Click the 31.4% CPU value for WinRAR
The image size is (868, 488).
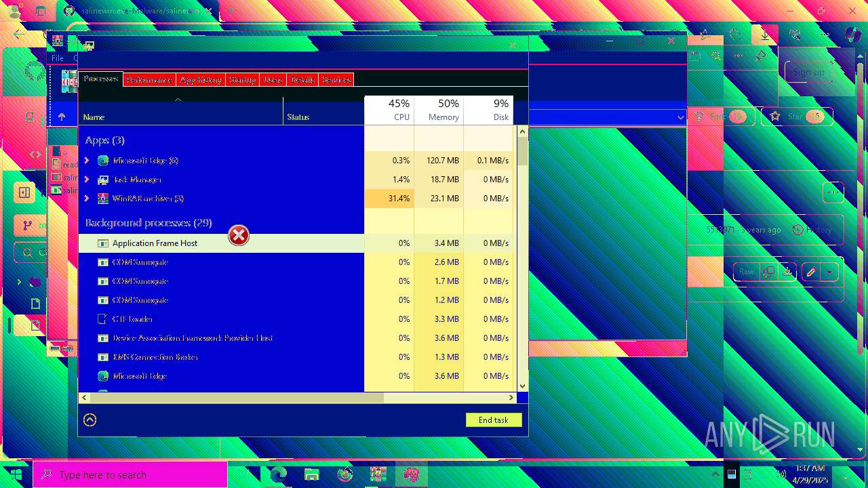389,199
